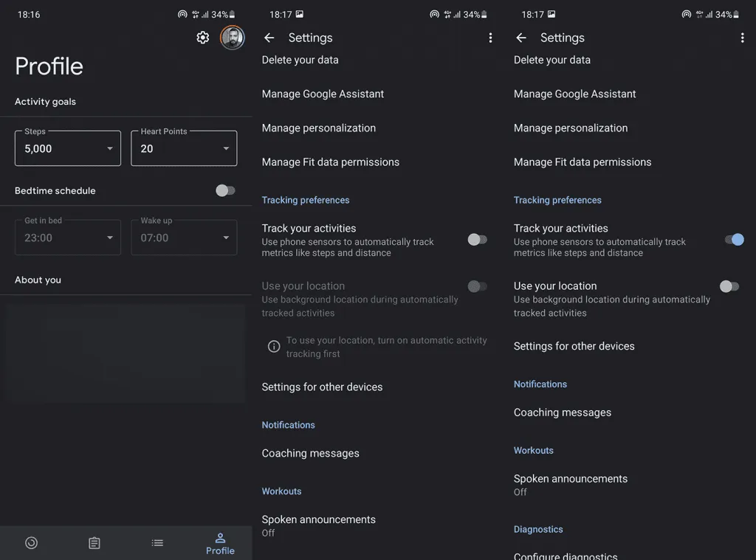This screenshot has width=756, height=560.
Task: Open Settings for other devices in middle screen
Action: click(322, 387)
